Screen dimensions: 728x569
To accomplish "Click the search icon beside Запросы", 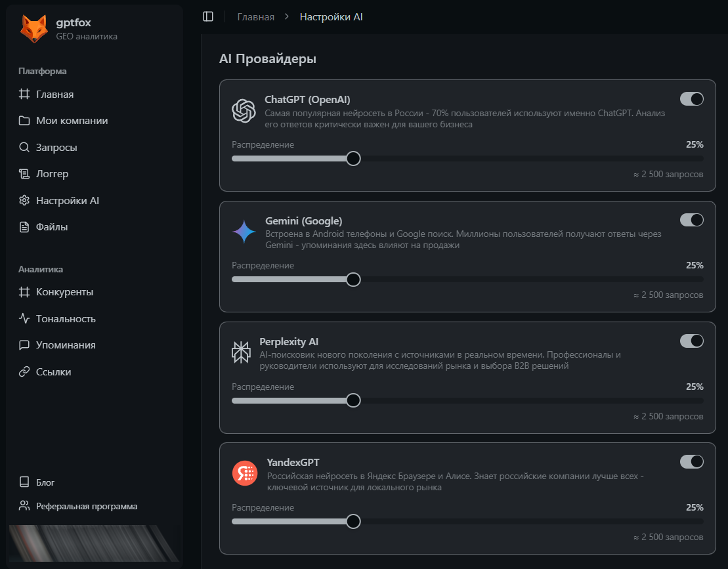I will coord(24,148).
